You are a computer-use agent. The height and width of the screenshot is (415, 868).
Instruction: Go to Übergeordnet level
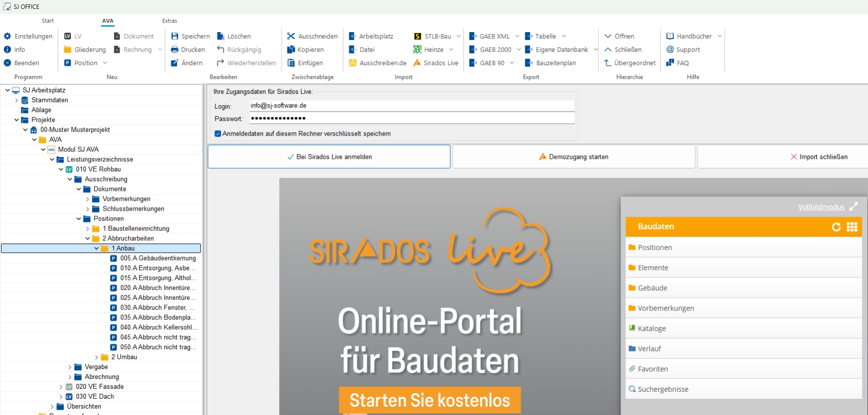[630, 63]
